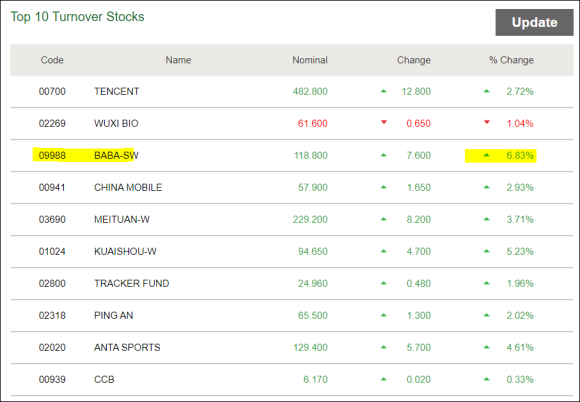Click percent change 1.04%

pos(520,123)
